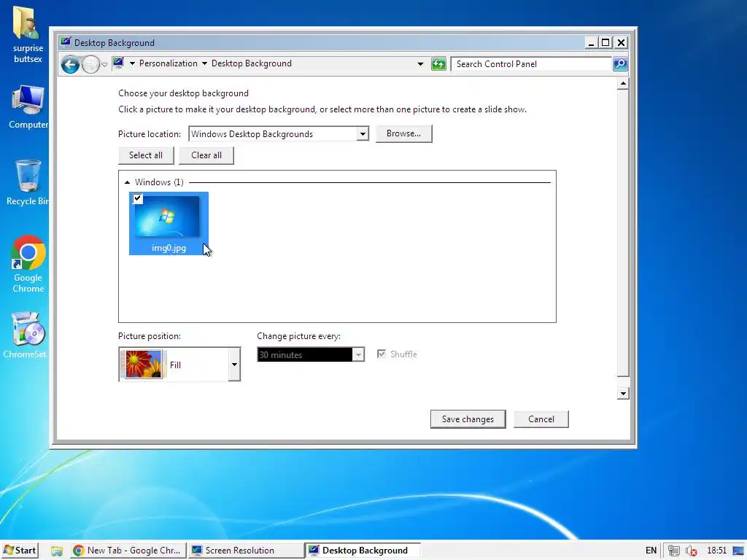Switch to New Tab - Google Chrome taskbar item
The height and width of the screenshot is (560, 747).
[x=128, y=551]
